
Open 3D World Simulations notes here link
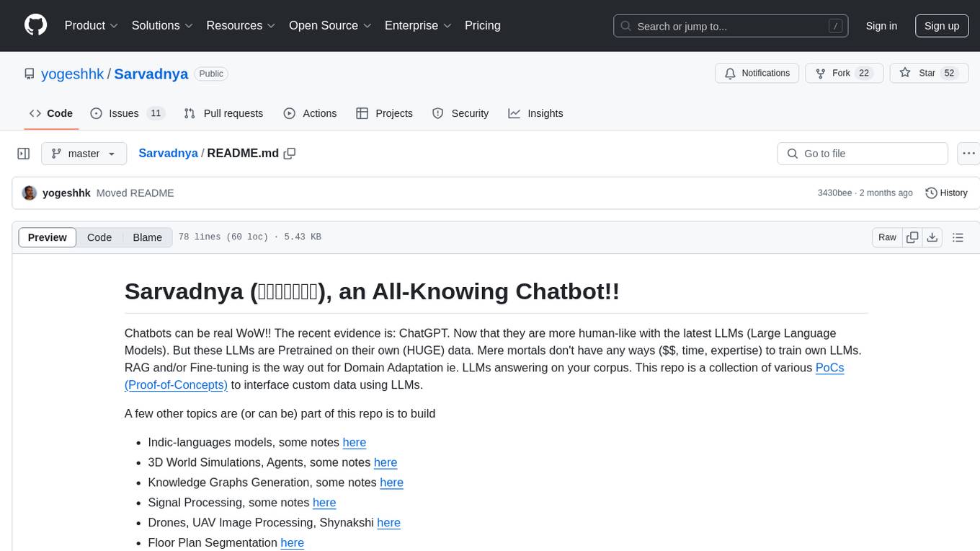pos(386,462)
